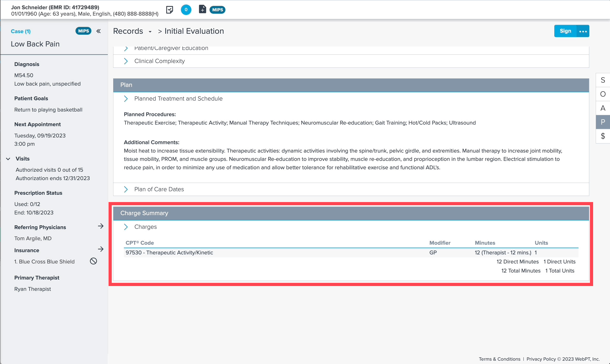Click the blue notification count badge
Image resolution: width=610 pixels, height=364 pixels.
coord(186,10)
